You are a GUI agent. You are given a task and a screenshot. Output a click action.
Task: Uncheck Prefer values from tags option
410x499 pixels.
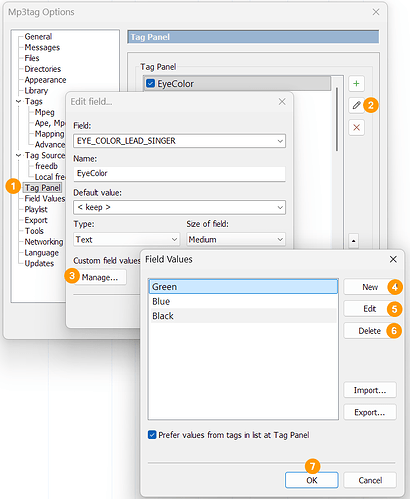click(152, 435)
